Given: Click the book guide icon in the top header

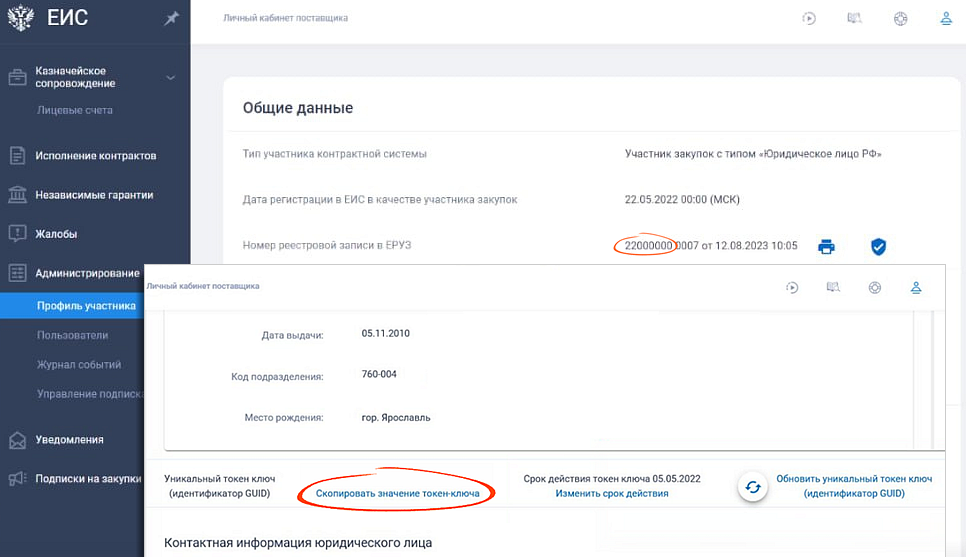Looking at the screenshot, I should pyautogui.click(x=854, y=19).
